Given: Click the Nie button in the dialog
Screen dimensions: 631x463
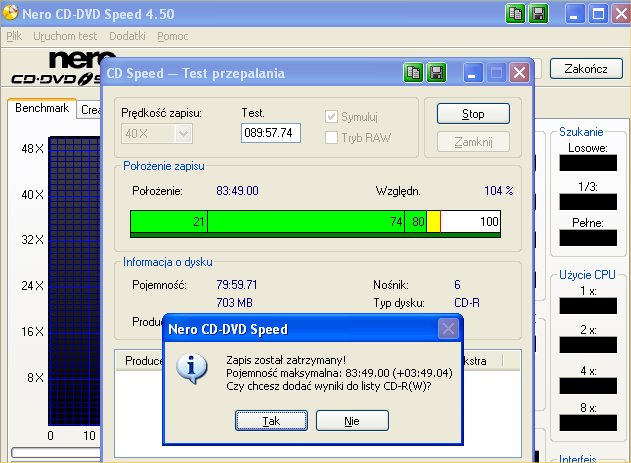Looking at the screenshot, I should tap(352, 421).
